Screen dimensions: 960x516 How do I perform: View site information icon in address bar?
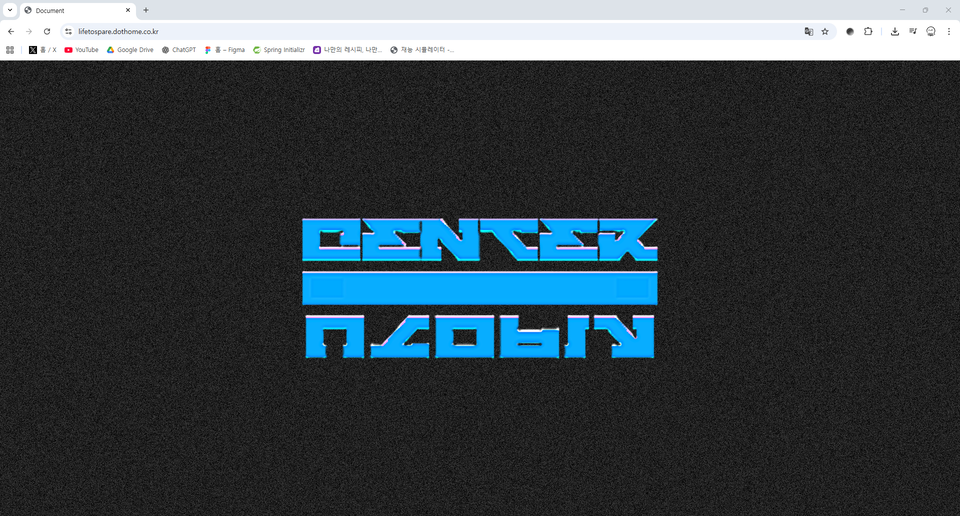(x=68, y=31)
